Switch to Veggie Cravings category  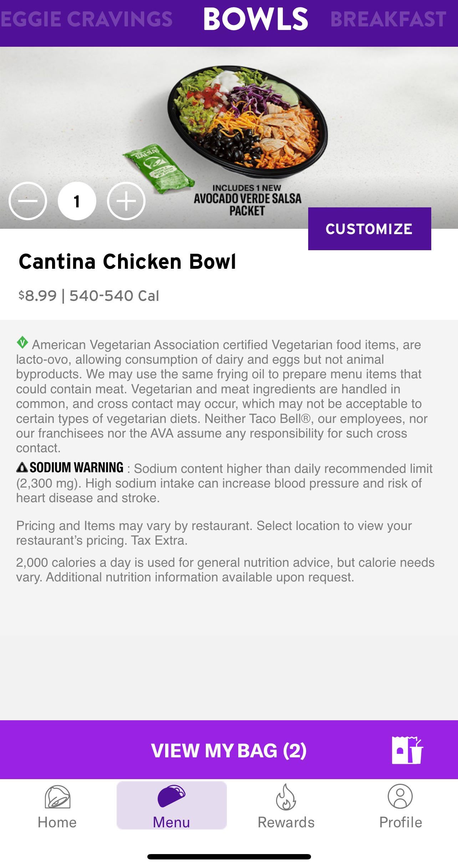[x=86, y=19]
